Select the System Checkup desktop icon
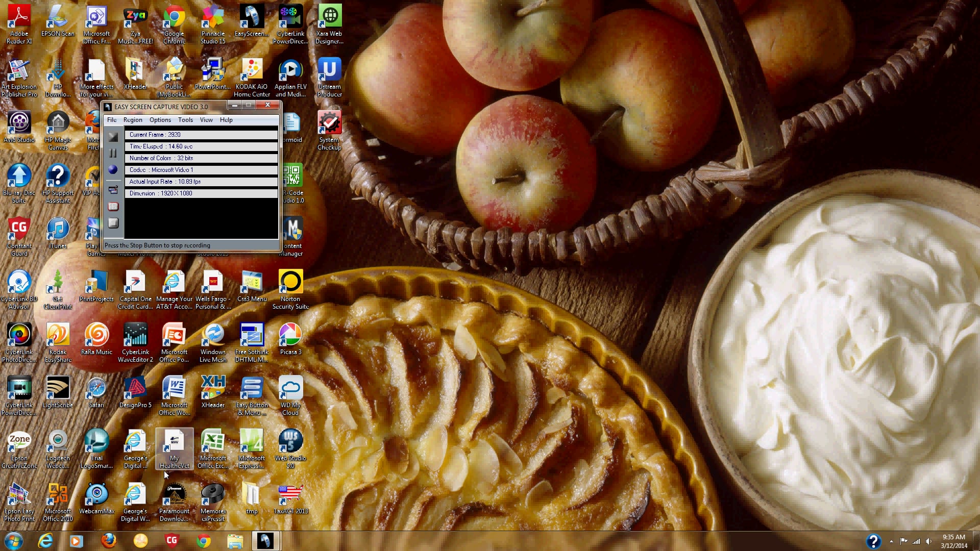Viewport: 980px width, 551px height. [329, 131]
